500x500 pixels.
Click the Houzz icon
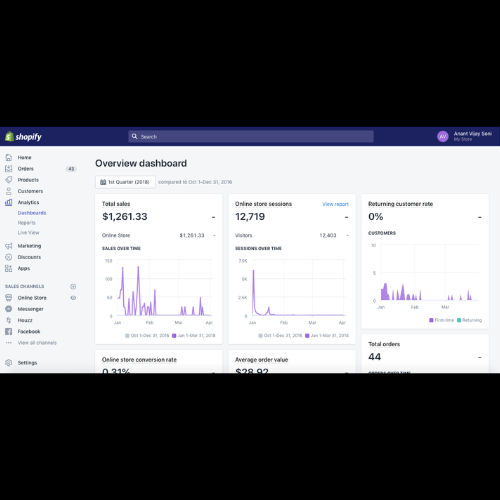9,320
